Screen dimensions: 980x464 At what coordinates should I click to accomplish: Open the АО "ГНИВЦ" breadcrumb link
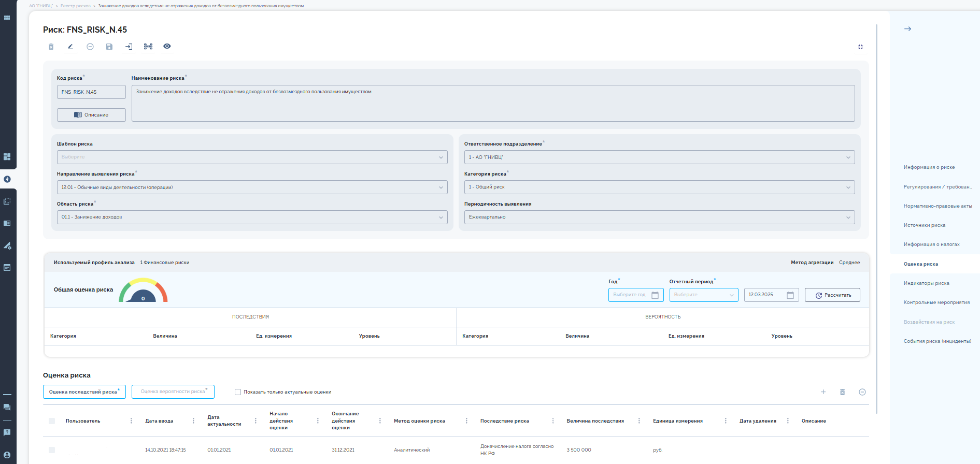point(41,6)
